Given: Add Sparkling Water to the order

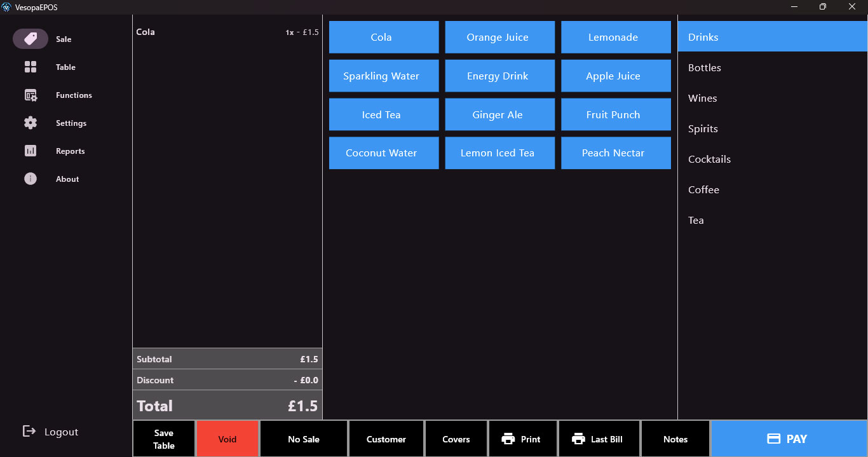Looking at the screenshot, I should (384, 76).
